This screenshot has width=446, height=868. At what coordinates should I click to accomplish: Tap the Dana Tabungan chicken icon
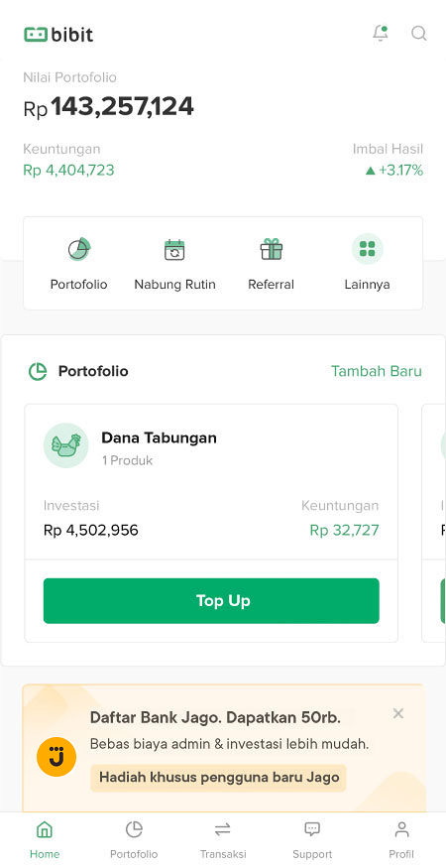65,445
